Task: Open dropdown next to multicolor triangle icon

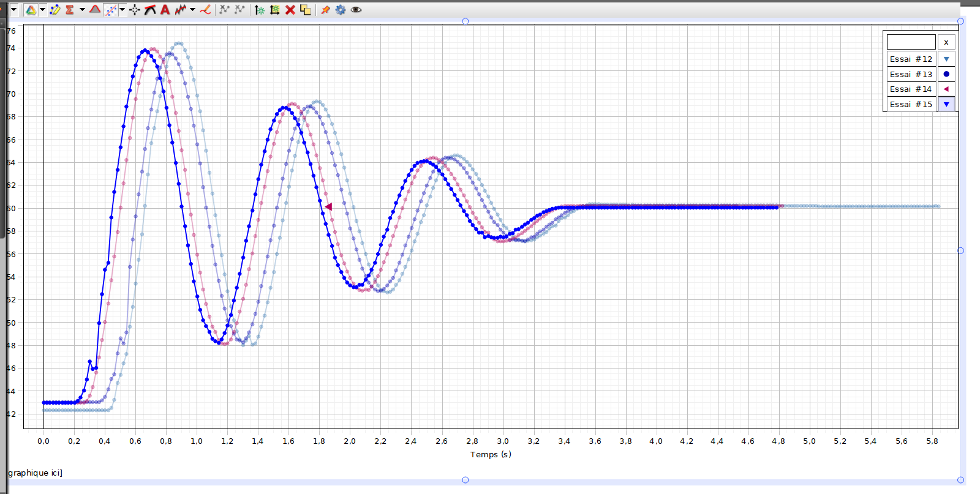Action: [x=42, y=10]
